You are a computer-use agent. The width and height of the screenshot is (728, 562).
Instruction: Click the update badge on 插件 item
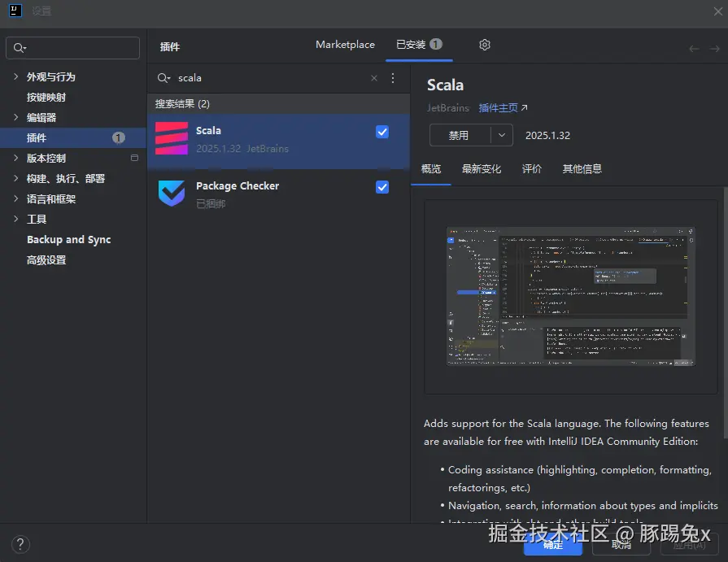[x=119, y=137]
